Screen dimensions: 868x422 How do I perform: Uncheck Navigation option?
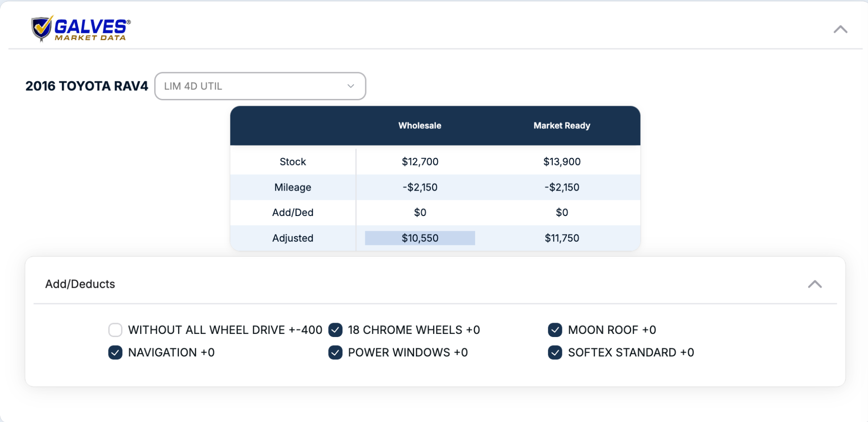tap(115, 352)
